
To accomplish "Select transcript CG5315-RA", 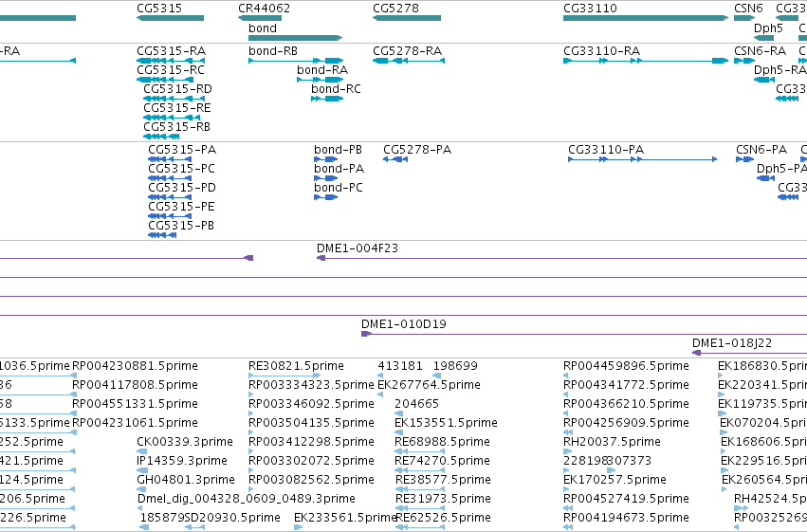I will click(171, 61).
